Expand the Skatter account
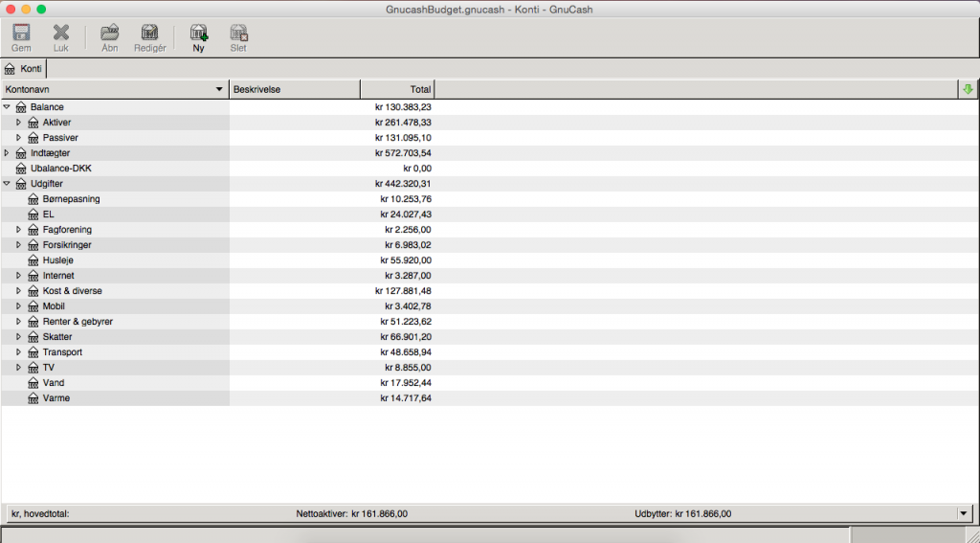 pos(19,337)
